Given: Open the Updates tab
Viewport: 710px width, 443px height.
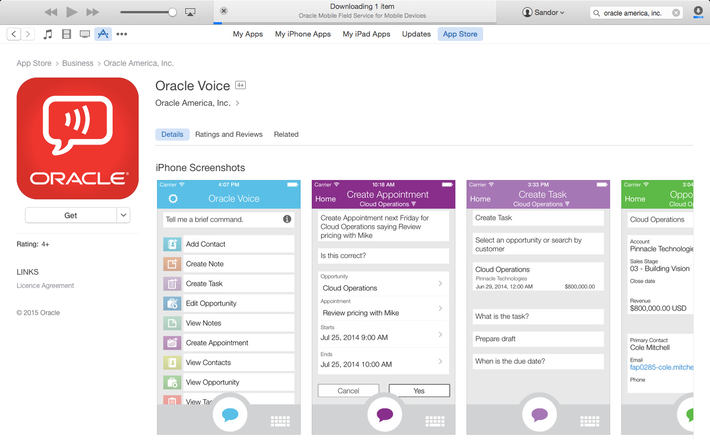Looking at the screenshot, I should pyautogui.click(x=416, y=34).
